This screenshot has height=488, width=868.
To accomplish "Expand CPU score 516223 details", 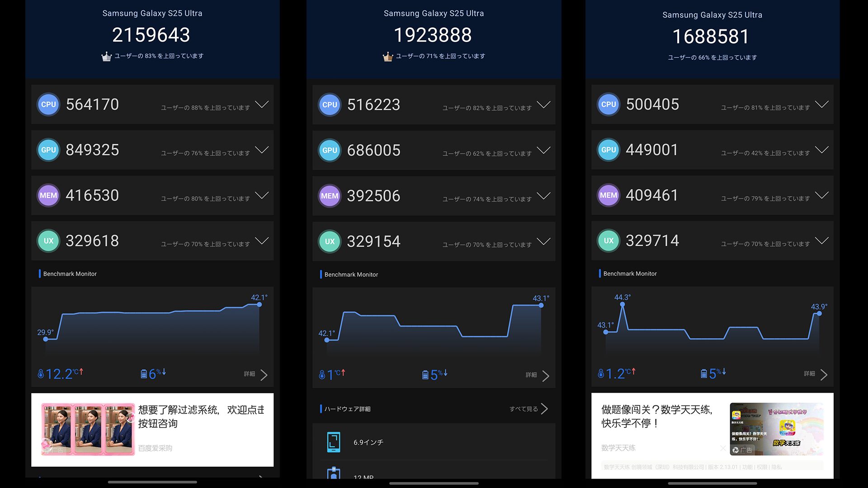I will pyautogui.click(x=543, y=105).
